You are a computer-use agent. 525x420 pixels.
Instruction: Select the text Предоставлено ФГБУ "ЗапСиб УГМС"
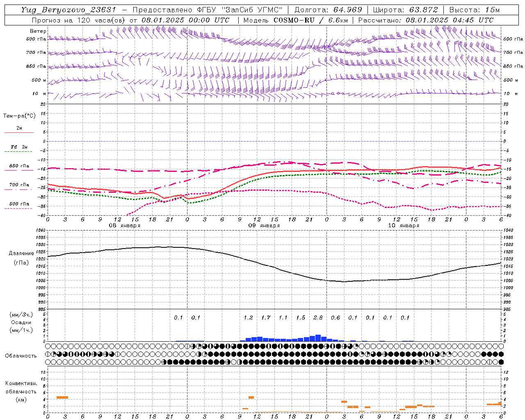(x=208, y=10)
